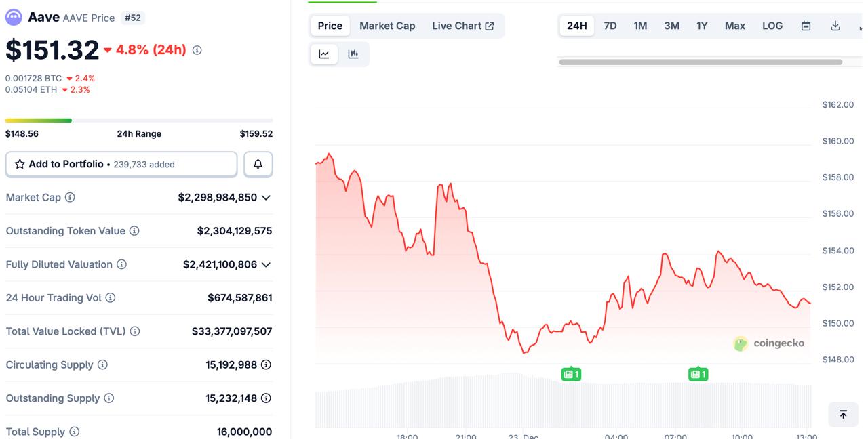
Task: Click the Circulating Supply info icon
Action: tap(102, 364)
